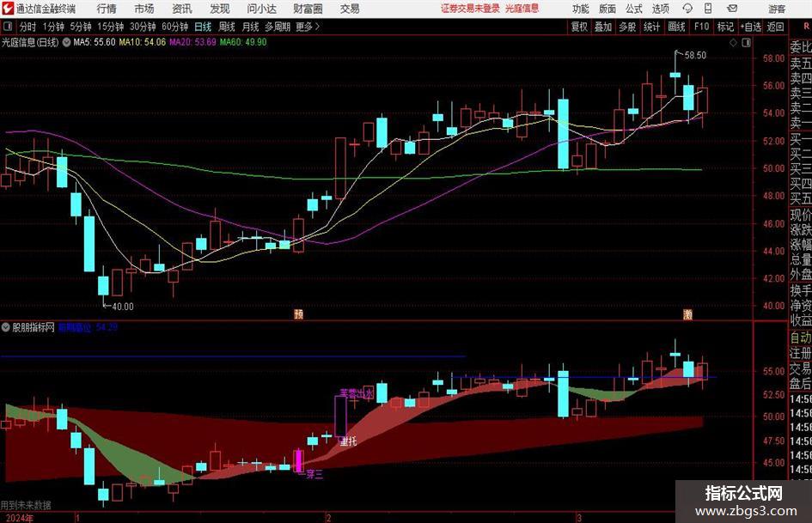Screen dimensions: 812x523
Task: Expand the 更多 period list
Action: tap(308, 27)
